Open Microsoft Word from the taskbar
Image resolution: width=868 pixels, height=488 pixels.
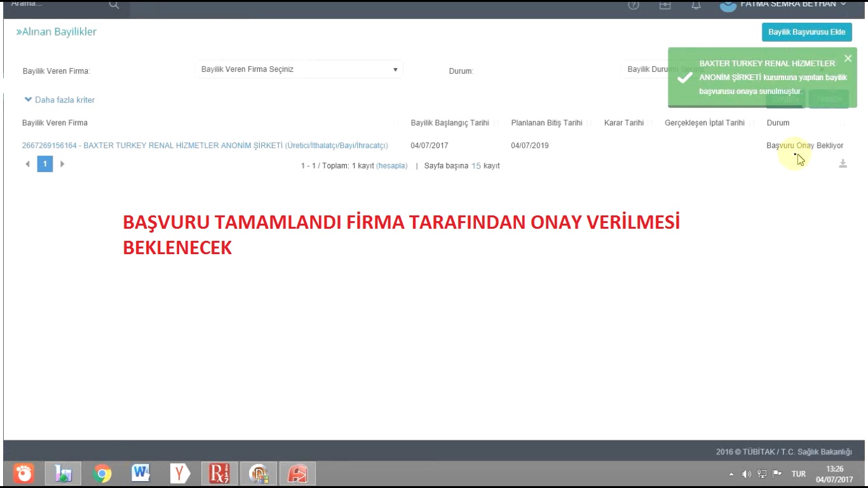coord(140,473)
